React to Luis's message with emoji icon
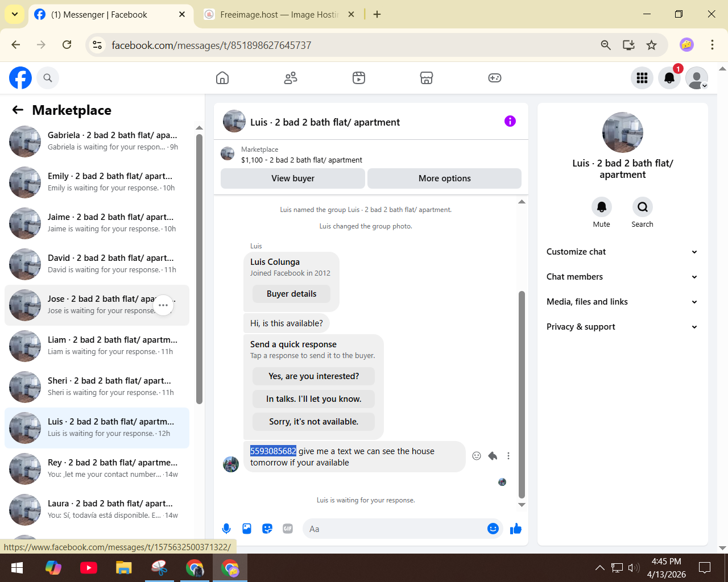 pos(477,456)
